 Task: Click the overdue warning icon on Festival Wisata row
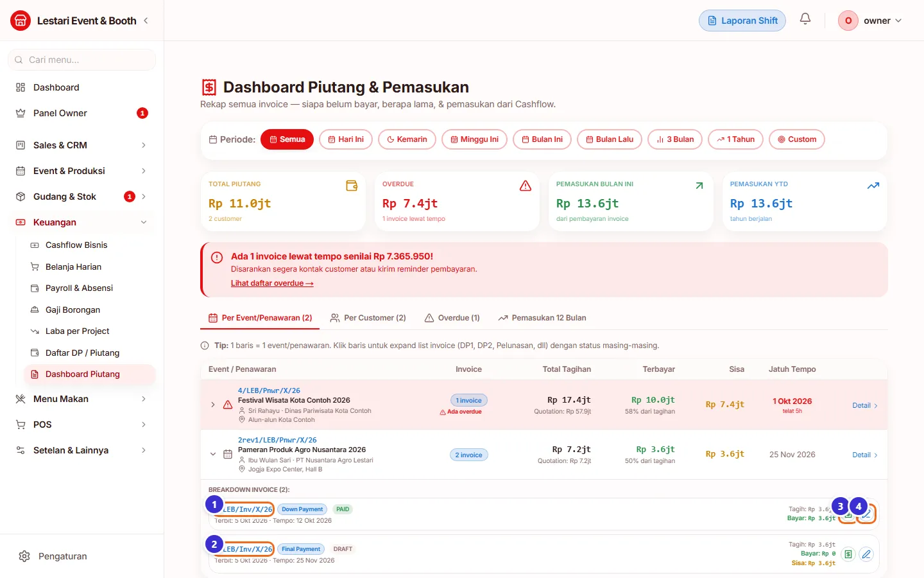tap(227, 405)
